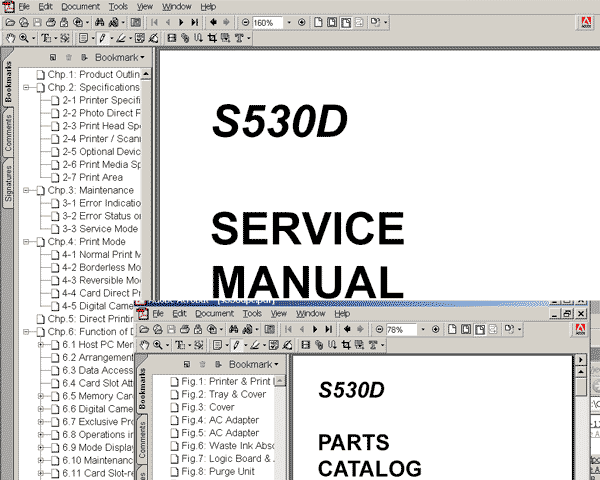This screenshot has height=480, width=600.
Task: Open Tools menu in Service Manual window
Action: point(118,7)
